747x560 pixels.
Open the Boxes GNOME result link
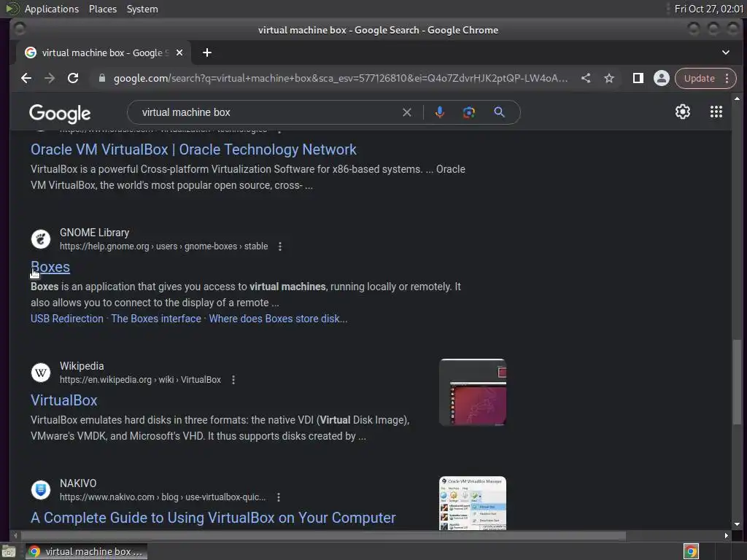coord(50,267)
